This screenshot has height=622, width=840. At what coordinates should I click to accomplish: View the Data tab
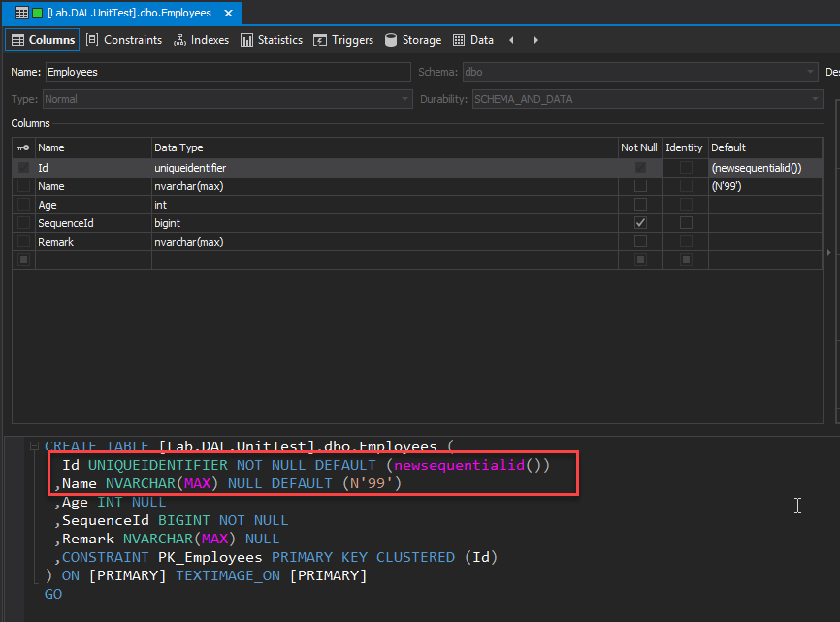pos(473,40)
